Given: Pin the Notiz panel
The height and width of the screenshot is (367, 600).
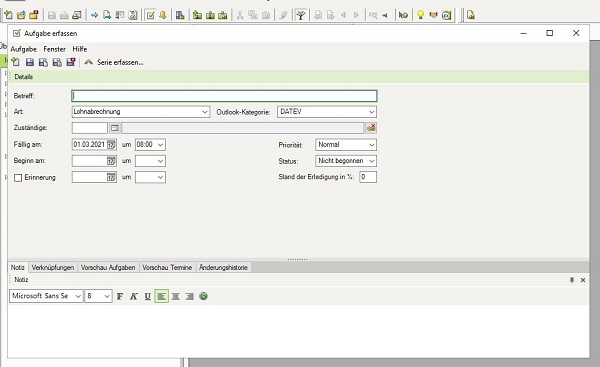Looking at the screenshot, I should tap(572, 280).
